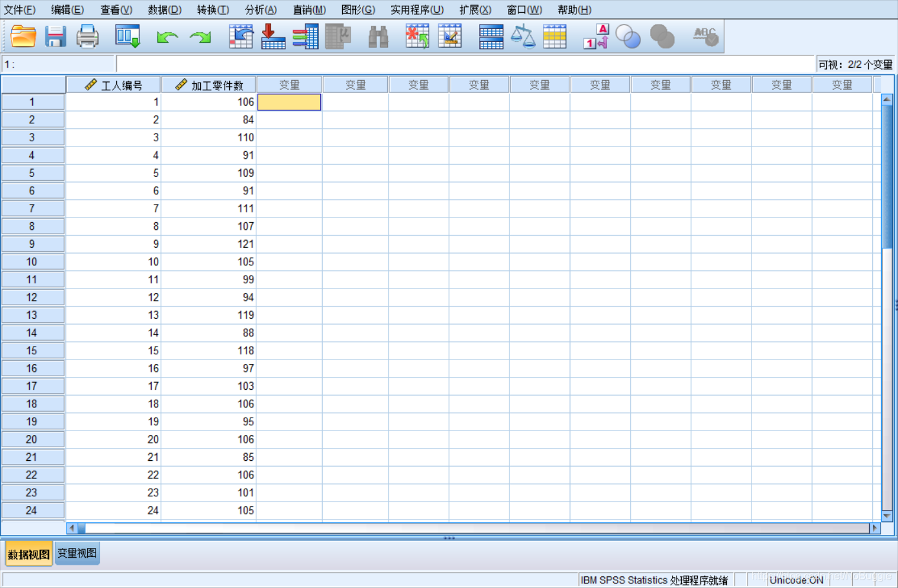
Task: Open the 编辑(E) menu
Action: coord(67,10)
